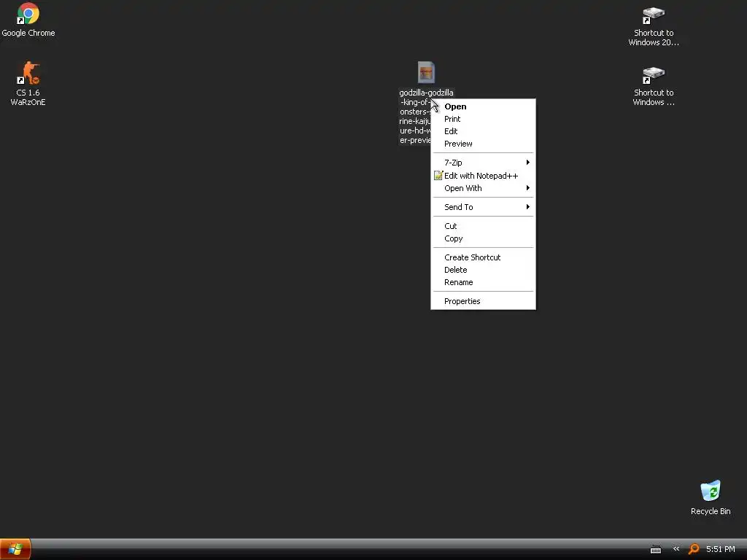
Task: Choose Open in the context menu
Action: (x=483, y=106)
